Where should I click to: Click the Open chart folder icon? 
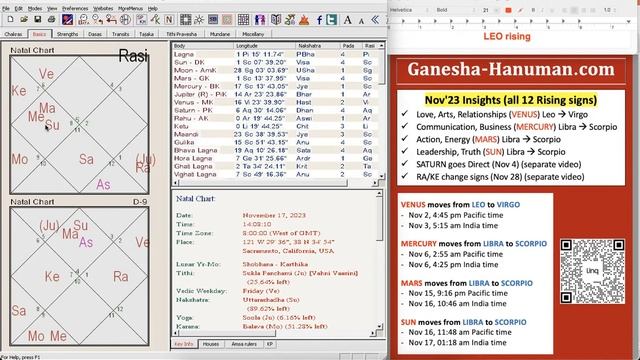click(x=24, y=20)
